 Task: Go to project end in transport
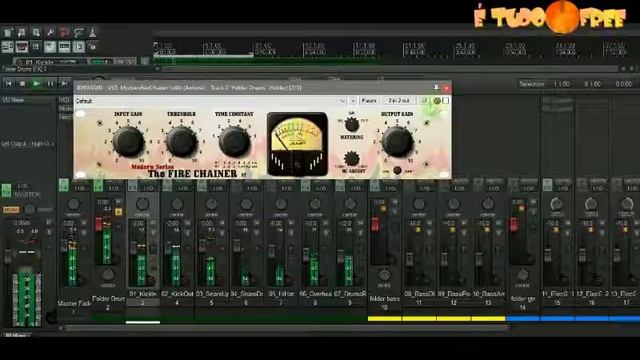point(64,84)
